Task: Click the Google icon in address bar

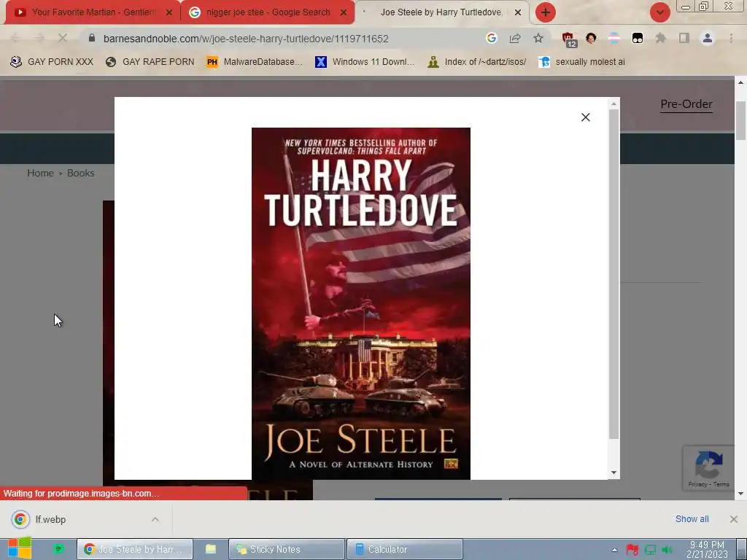Action: (491, 38)
